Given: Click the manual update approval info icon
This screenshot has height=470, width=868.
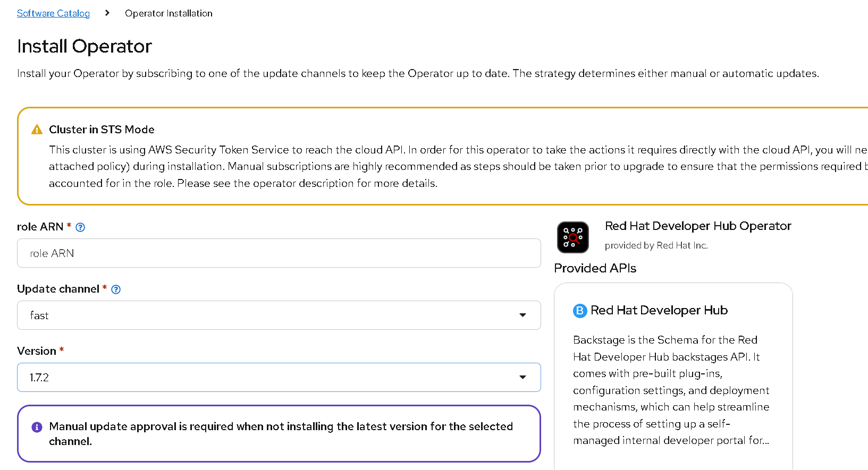Looking at the screenshot, I should click(x=37, y=427).
